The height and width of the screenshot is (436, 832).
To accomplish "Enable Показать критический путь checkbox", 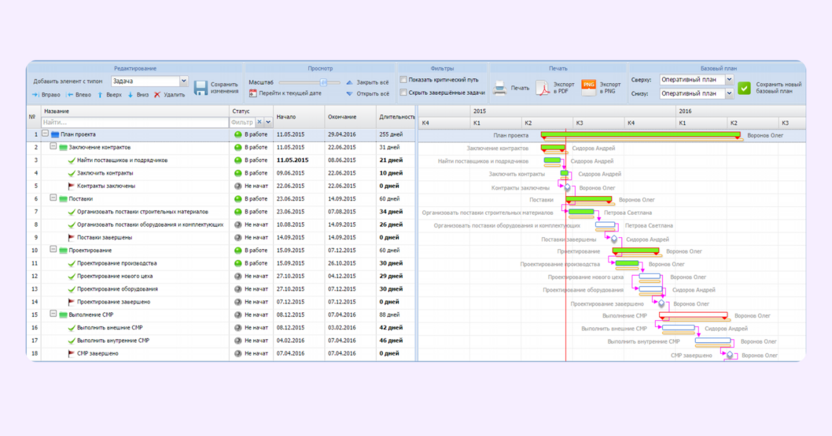I will click(403, 80).
